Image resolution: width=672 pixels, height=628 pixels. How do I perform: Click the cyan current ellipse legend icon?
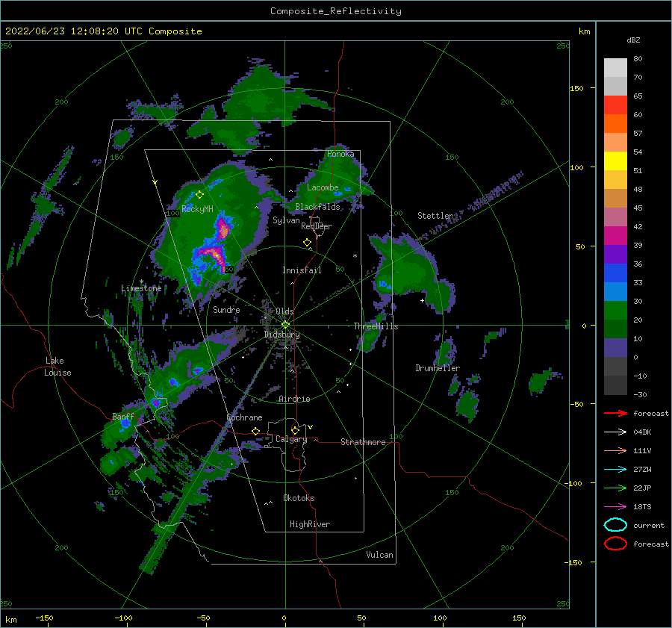pyautogui.click(x=615, y=525)
